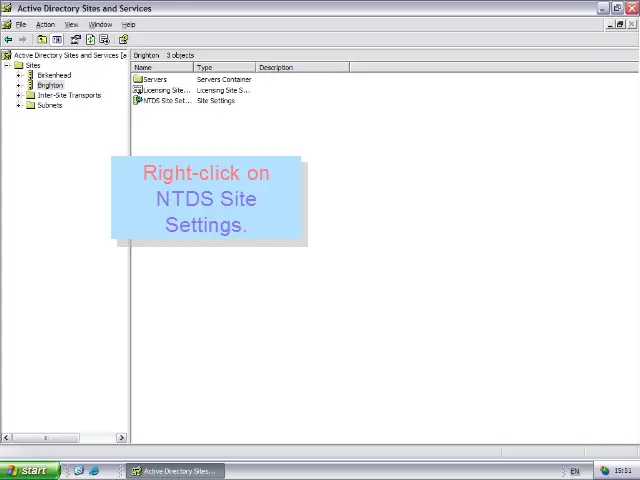
Task: Open the View menu
Action: click(71, 24)
